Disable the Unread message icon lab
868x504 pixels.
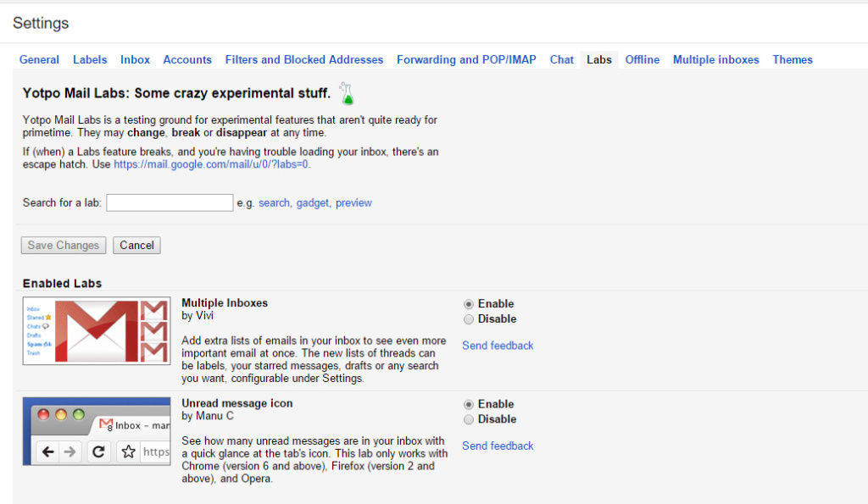click(x=468, y=419)
